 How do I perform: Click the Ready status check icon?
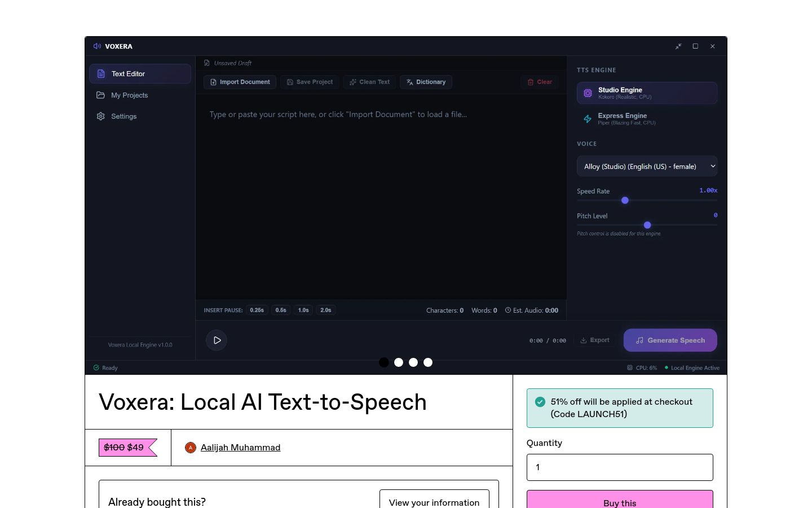click(x=96, y=367)
